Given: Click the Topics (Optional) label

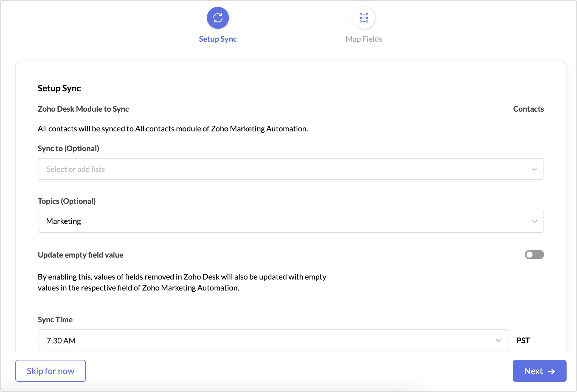Looking at the screenshot, I should (x=67, y=201).
